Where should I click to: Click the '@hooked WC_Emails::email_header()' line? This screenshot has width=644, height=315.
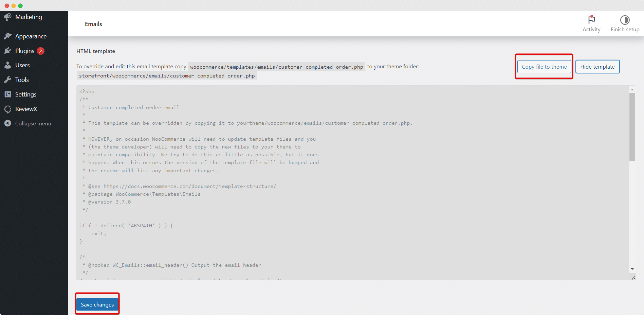(x=172, y=265)
